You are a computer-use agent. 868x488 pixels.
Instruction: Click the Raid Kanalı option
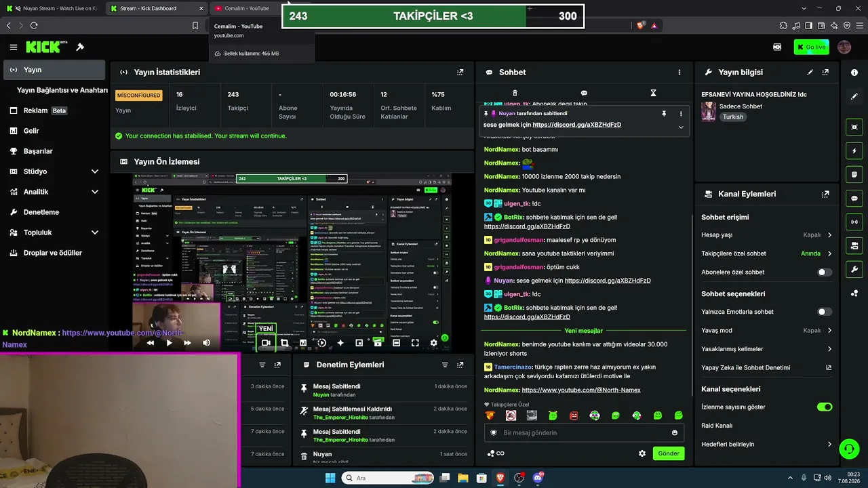point(717,426)
